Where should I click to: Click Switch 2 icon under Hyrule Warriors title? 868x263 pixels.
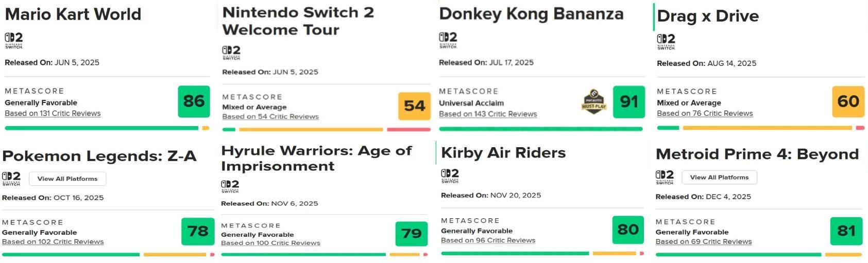(230, 186)
